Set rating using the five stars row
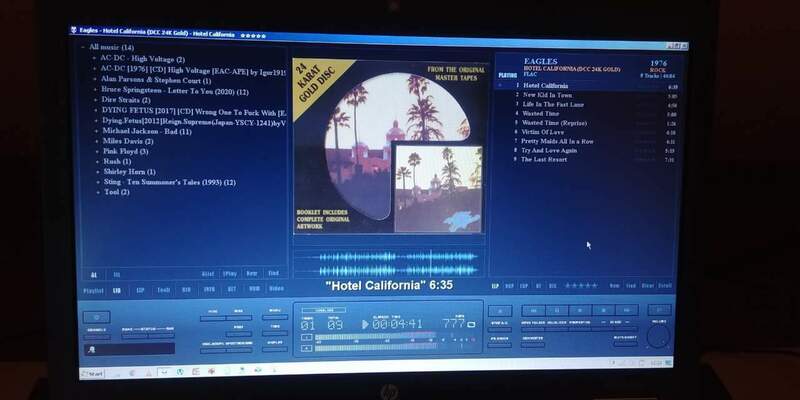 (x=580, y=286)
